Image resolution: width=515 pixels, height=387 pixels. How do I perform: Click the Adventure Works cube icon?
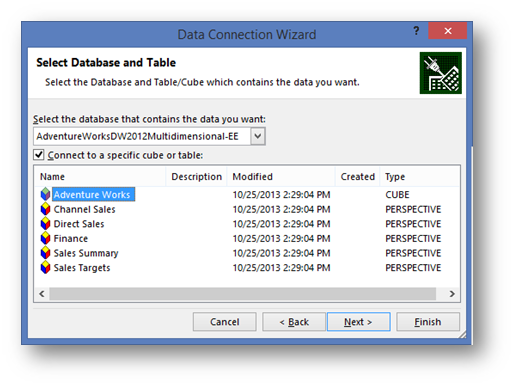(45, 194)
